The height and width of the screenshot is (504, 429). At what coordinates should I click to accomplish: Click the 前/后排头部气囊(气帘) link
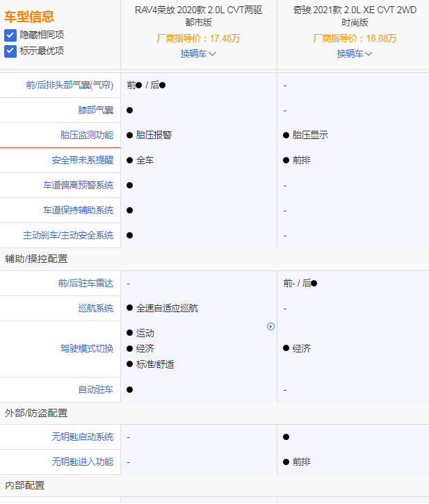70,86
